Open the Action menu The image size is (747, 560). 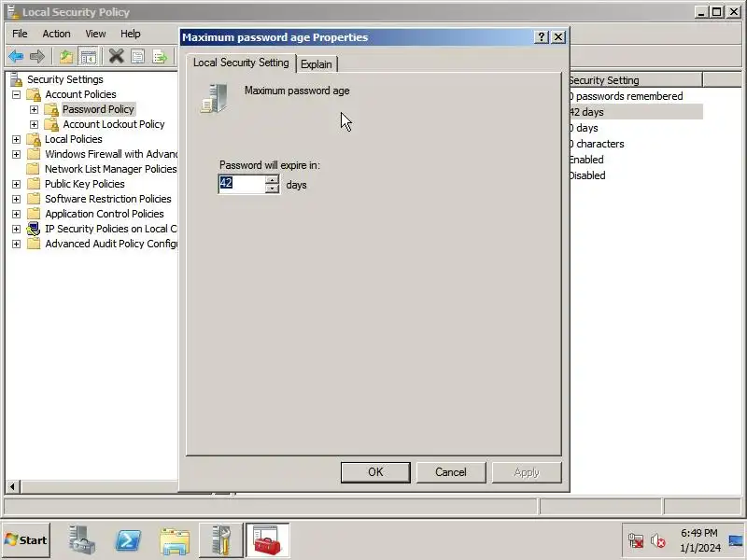[56, 34]
